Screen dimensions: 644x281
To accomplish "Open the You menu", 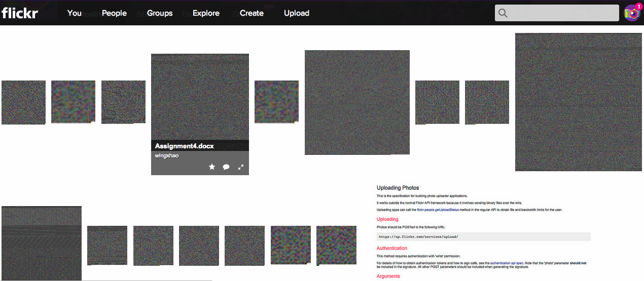I will point(74,13).
